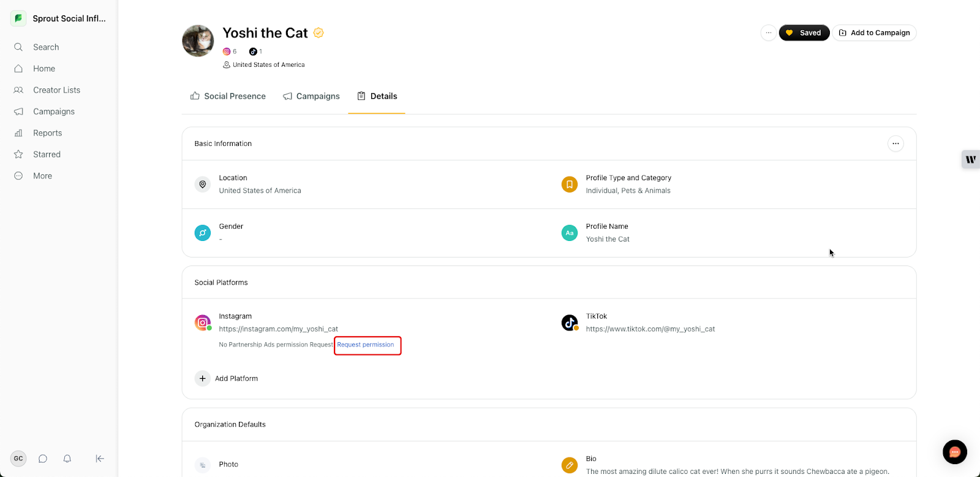Open the GC user avatar menu
The width and height of the screenshot is (980, 477).
[x=18, y=459]
